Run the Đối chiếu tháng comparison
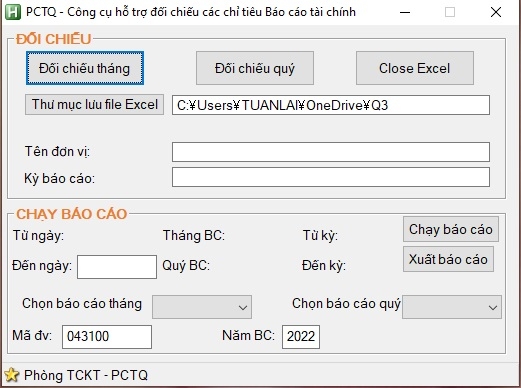521x388 pixels. [85, 68]
